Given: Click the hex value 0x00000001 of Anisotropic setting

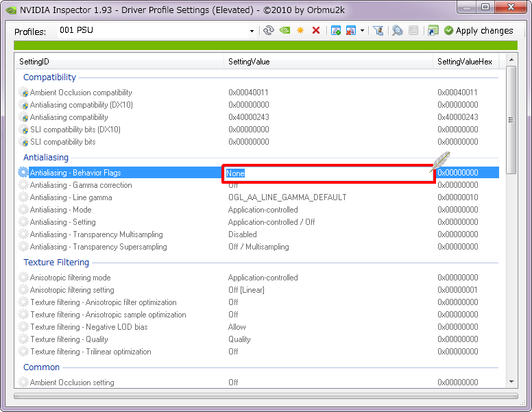Looking at the screenshot, I should click(x=457, y=290).
